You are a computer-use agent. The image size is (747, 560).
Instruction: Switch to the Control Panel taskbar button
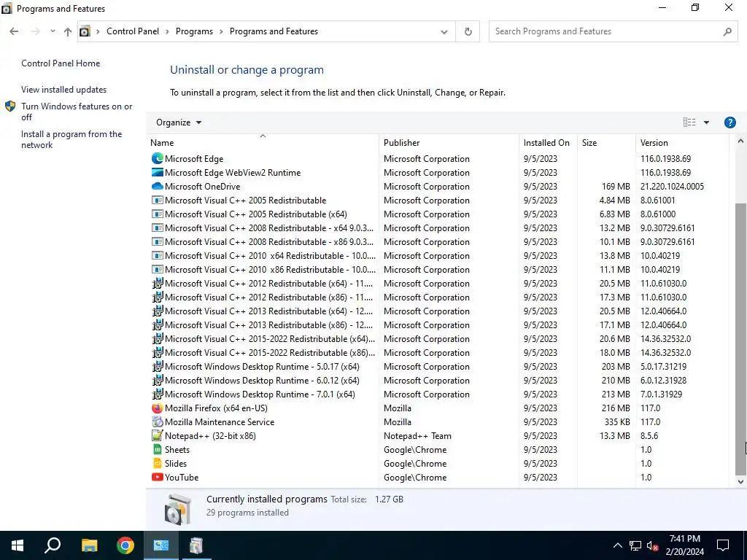coord(161,545)
